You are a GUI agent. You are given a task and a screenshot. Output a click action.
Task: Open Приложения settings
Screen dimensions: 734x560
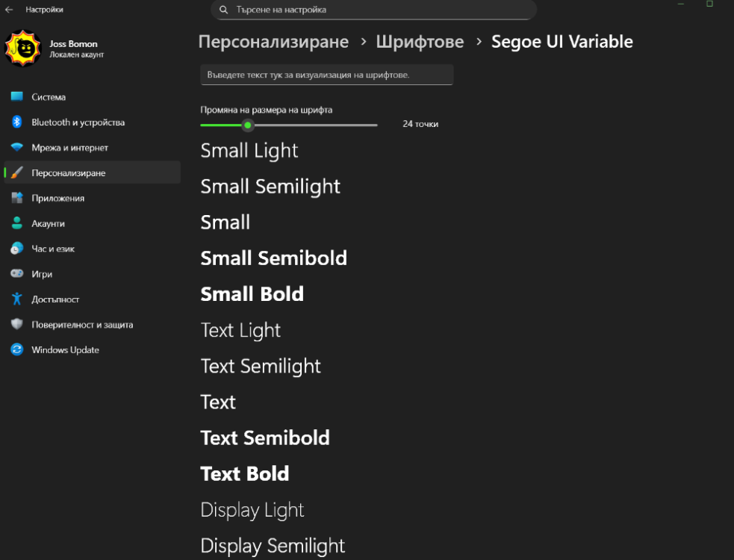point(93,198)
